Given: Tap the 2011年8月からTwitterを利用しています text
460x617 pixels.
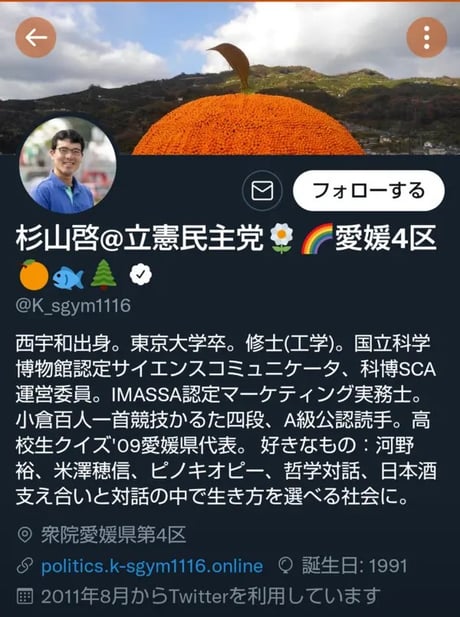Looking at the screenshot, I should pyautogui.click(x=211, y=596).
